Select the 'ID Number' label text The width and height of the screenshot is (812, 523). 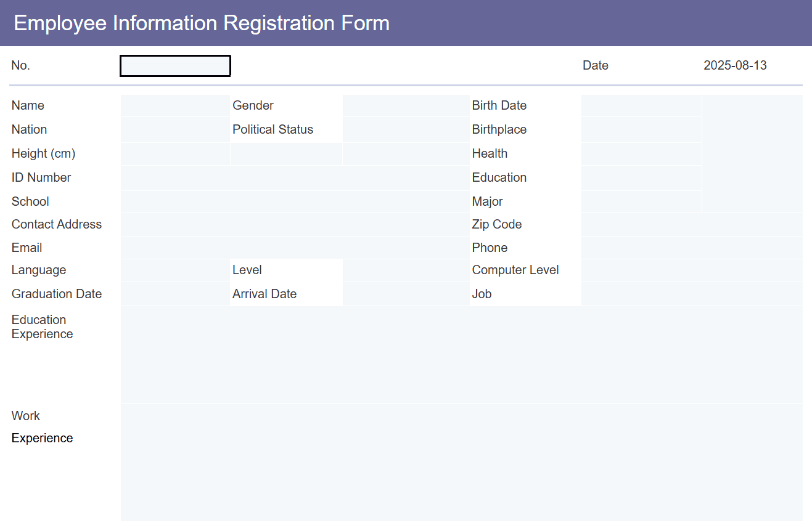(41, 177)
